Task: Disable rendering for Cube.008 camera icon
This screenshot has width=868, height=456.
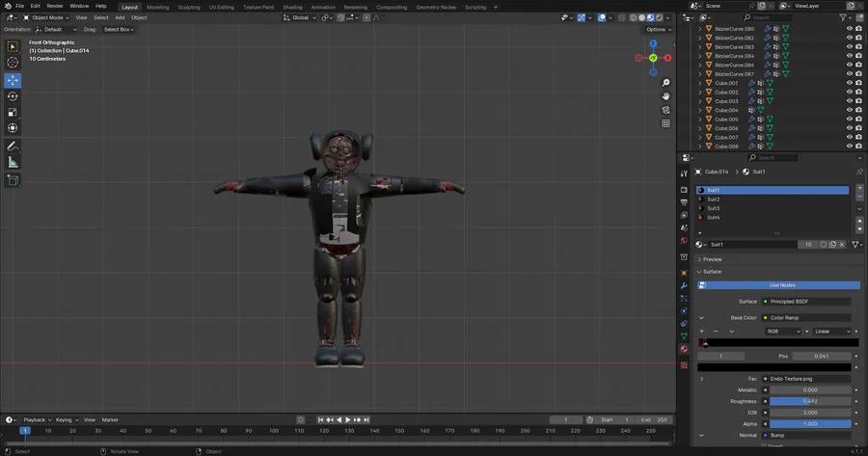Action: click(859, 147)
